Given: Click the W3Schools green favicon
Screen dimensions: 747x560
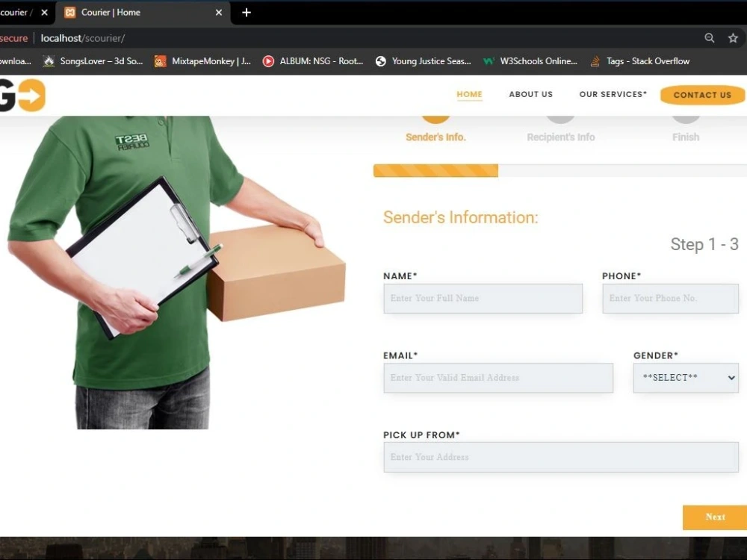Looking at the screenshot, I should click(489, 61).
